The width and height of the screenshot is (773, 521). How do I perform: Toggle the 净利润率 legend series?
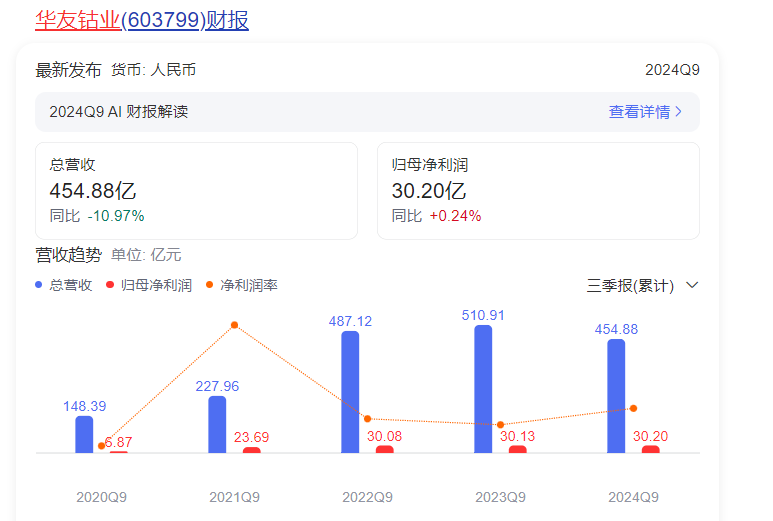pyautogui.click(x=242, y=285)
